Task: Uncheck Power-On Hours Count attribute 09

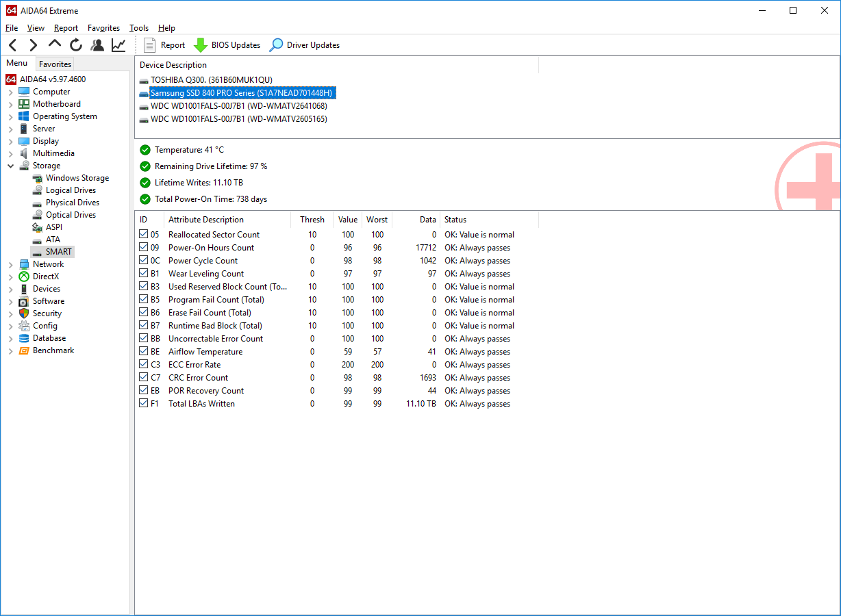Action: 143,247
